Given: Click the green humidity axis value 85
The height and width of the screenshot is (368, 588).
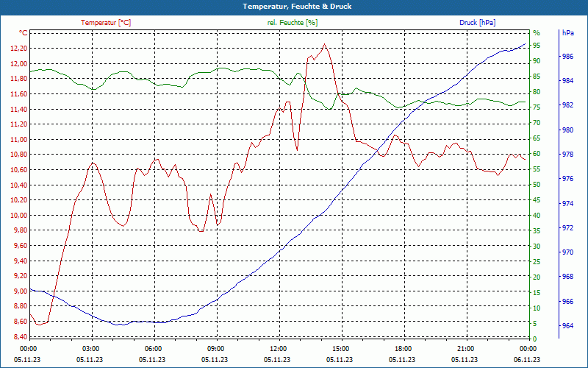Looking at the screenshot, I should coord(537,77).
